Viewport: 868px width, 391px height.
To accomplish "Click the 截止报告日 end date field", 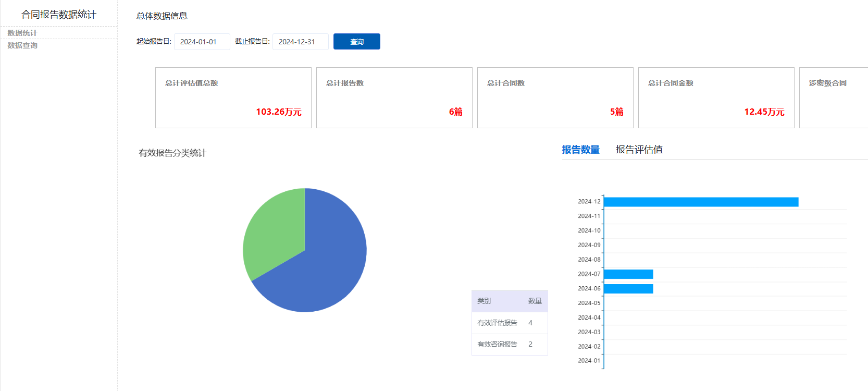I will click(300, 42).
